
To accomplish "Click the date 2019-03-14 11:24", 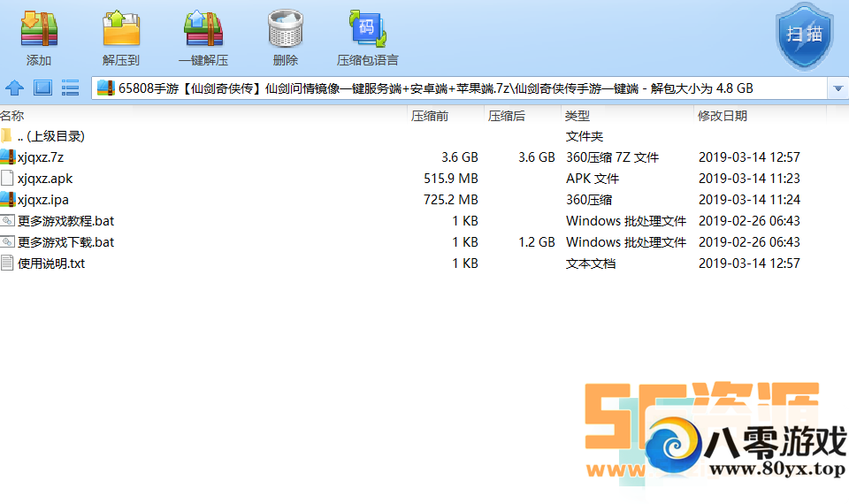I will (x=749, y=199).
